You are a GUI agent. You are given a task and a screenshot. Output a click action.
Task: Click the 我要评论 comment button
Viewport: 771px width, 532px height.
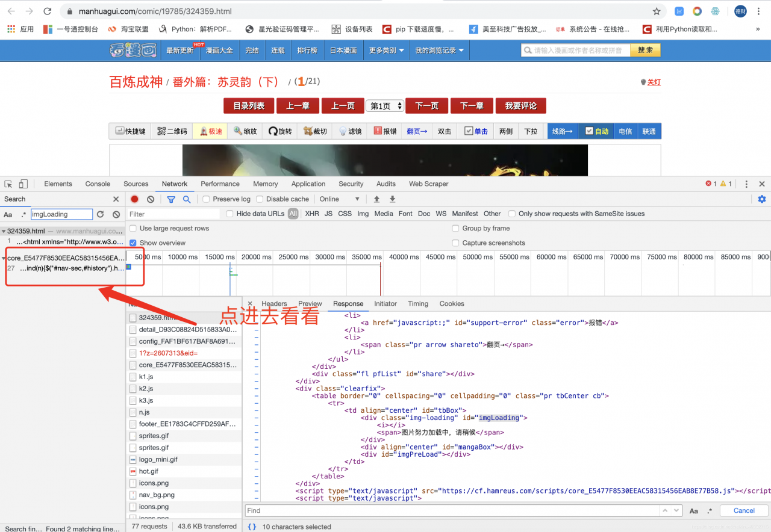tap(521, 106)
